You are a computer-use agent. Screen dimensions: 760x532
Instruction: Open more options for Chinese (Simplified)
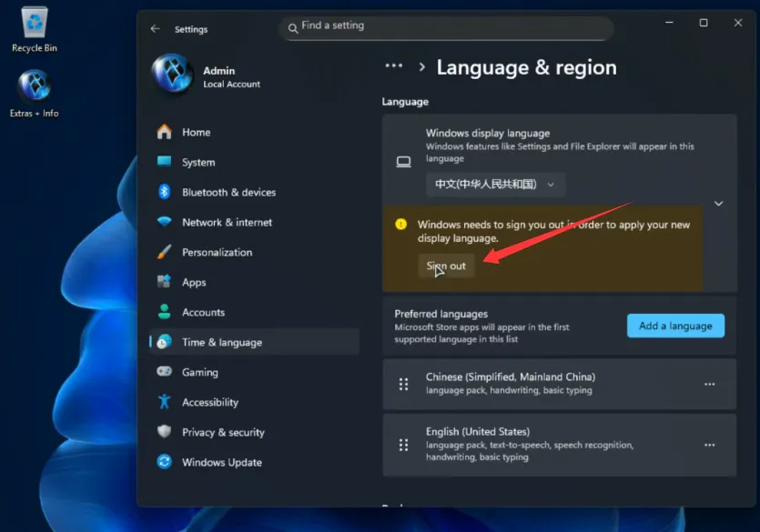(710, 384)
